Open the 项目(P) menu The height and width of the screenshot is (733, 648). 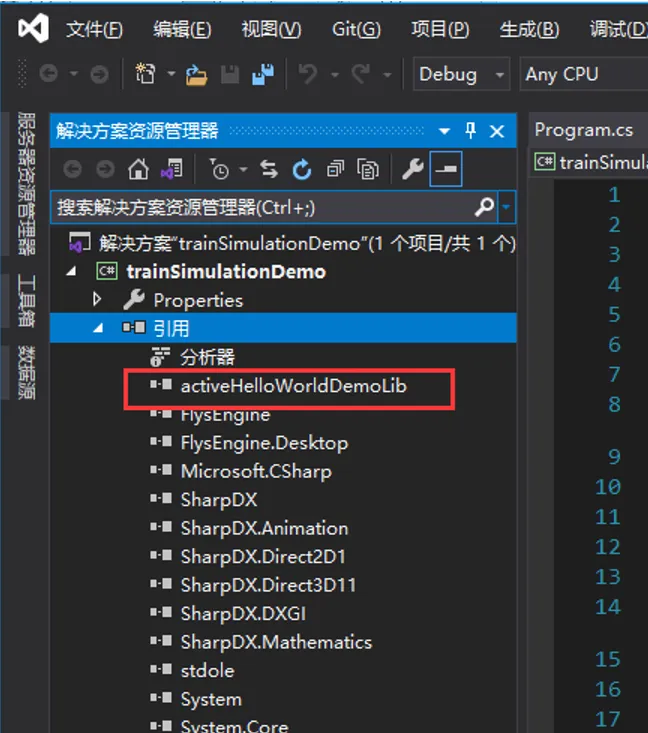440,29
